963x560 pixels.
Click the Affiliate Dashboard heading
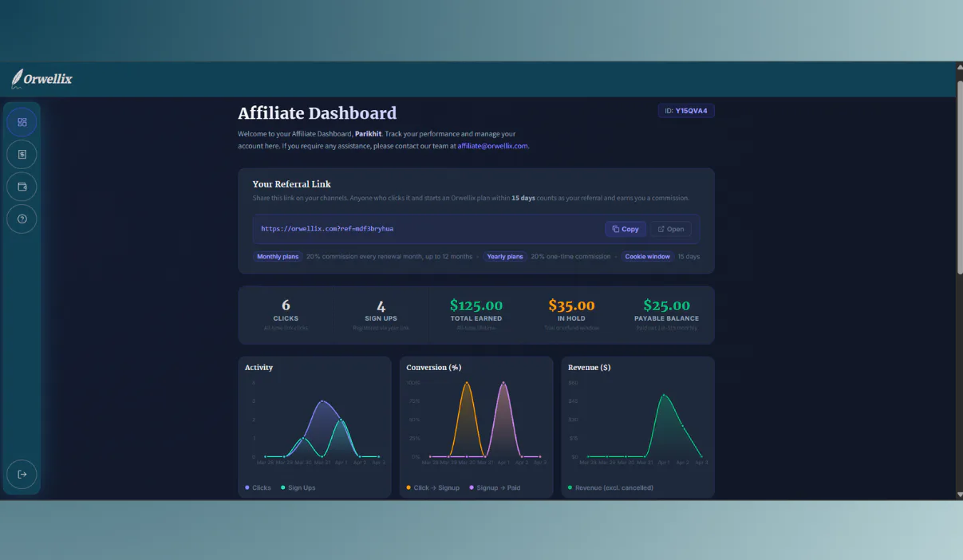318,113
